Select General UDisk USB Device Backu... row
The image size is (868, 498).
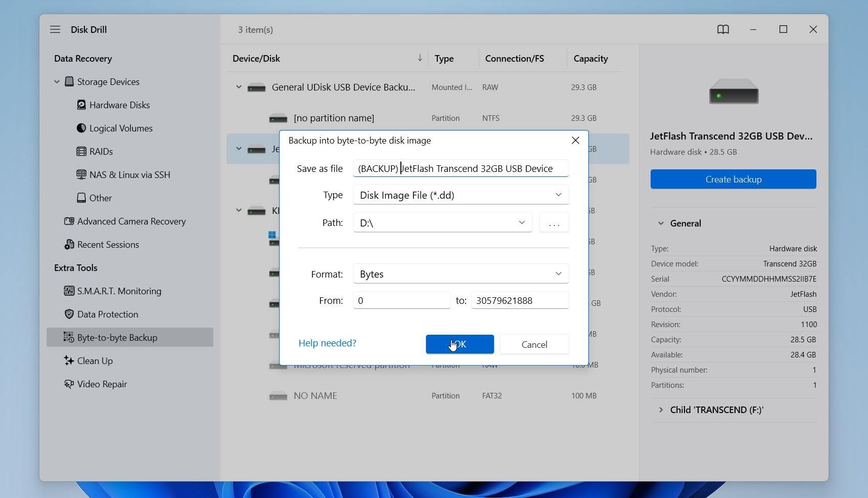[x=428, y=87]
